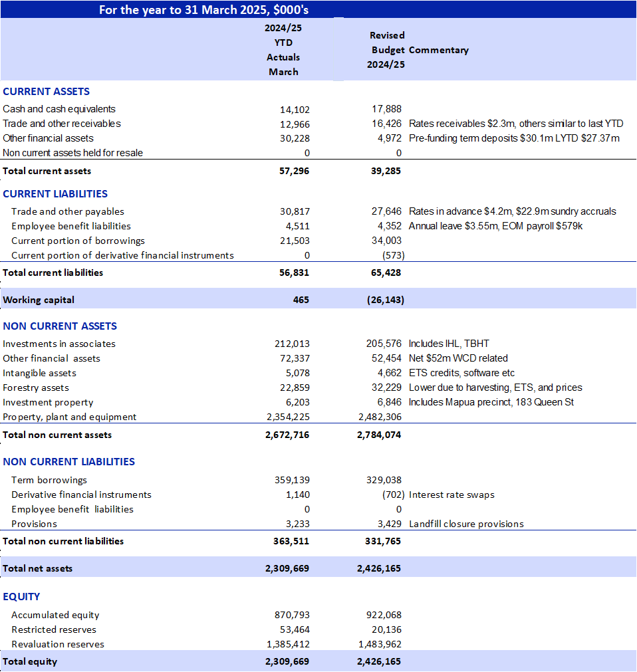Image resolution: width=637 pixels, height=672 pixels.
Task: Select the 'Total current liabilities' label
Action: tap(53, 273)
